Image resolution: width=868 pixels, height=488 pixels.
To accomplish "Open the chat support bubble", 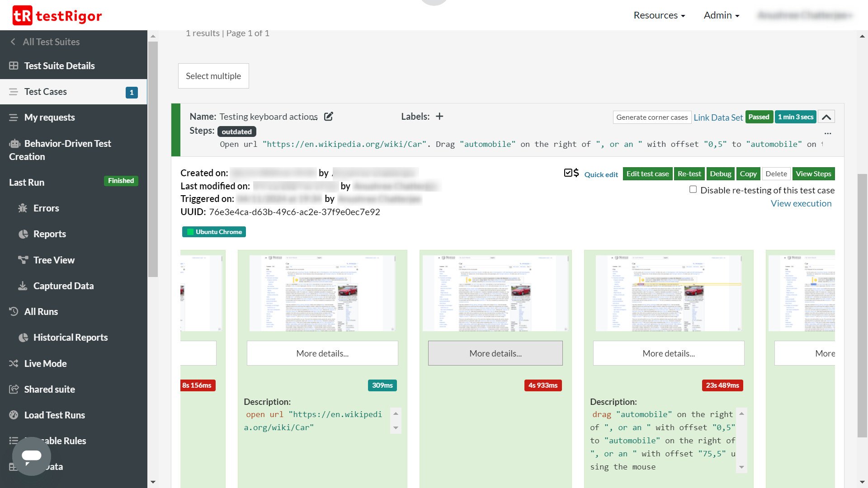I will (x=32, y=456).
